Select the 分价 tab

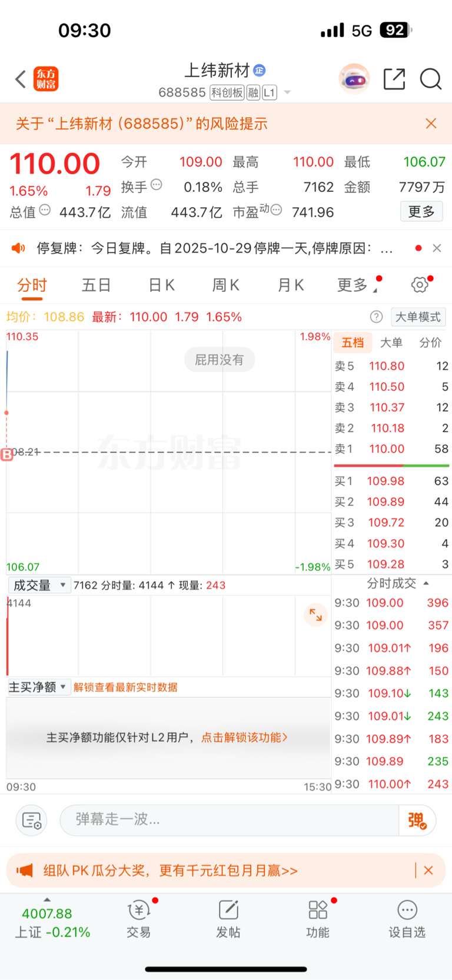(431, 343)
